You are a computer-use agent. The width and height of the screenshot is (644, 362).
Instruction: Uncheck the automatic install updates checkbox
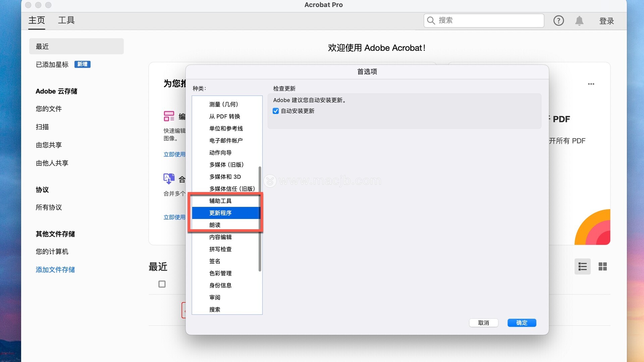point(276,111)
